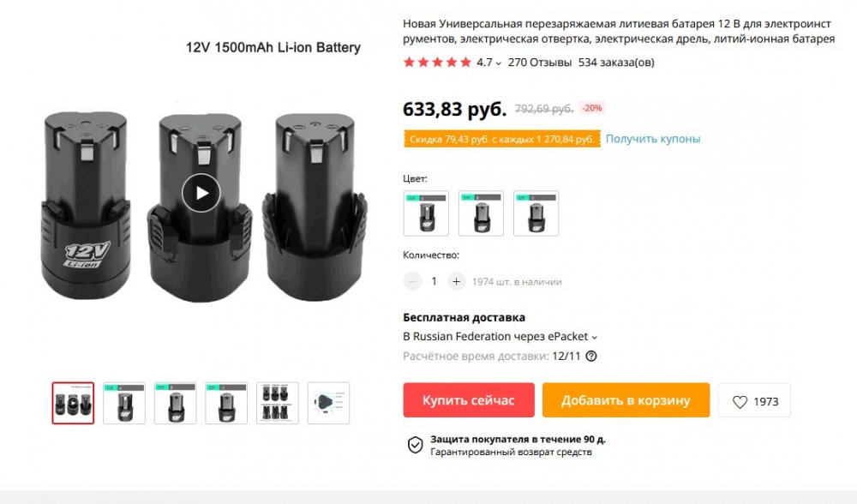Image resolution: width=857 pixels, height=504 pixels.
Task: Play the product video
Action: (x=201, y=193)
